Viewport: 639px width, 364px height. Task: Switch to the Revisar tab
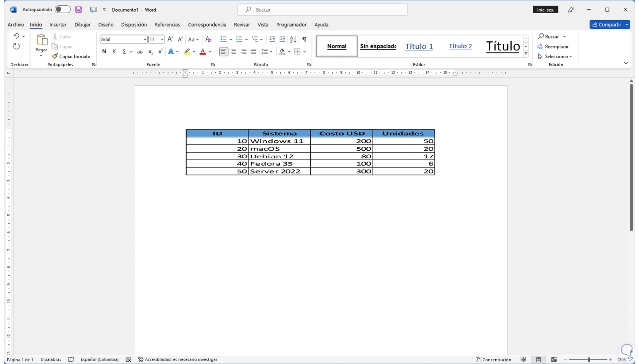(242, 24)
